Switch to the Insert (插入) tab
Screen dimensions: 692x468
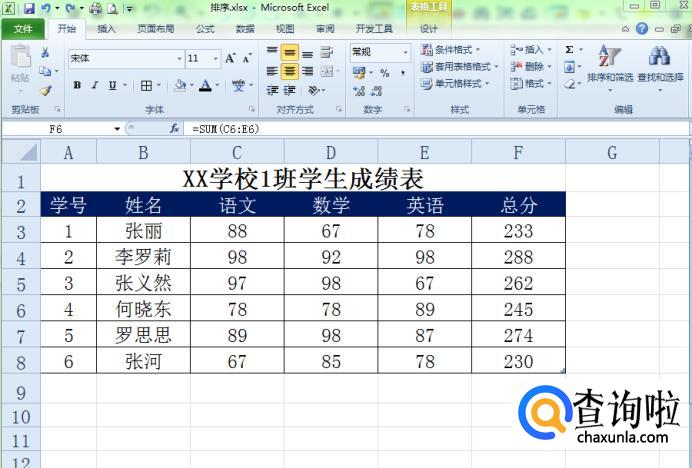click(106, 29)
